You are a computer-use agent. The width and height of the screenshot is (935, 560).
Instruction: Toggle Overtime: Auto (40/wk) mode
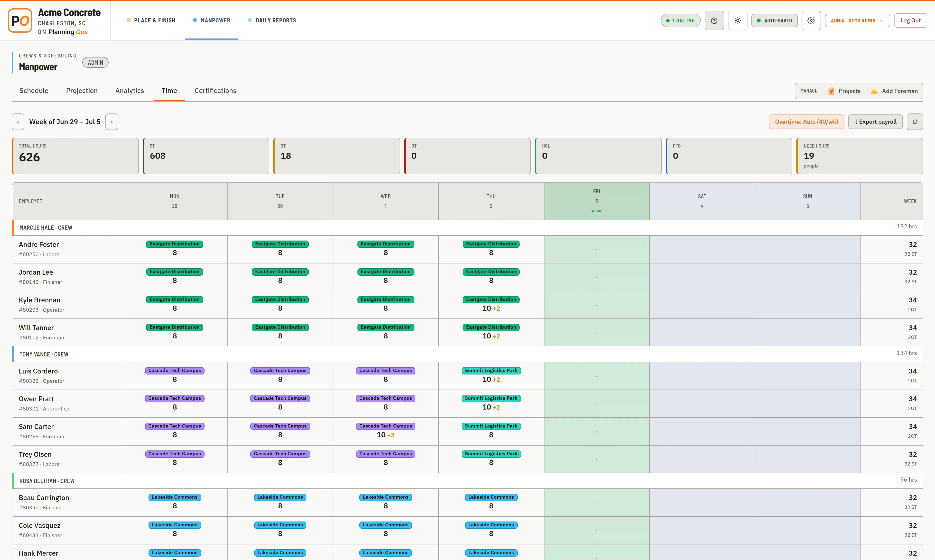pos(806,122)
